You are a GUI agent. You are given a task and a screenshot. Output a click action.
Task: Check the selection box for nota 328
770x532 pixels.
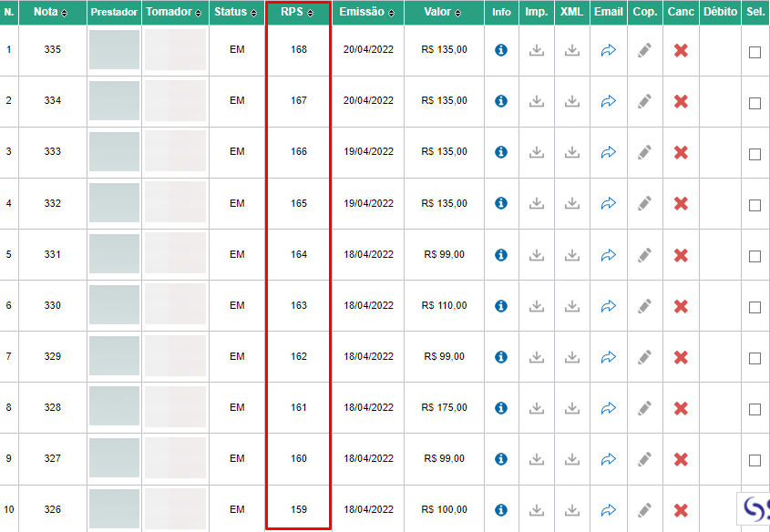755,409
